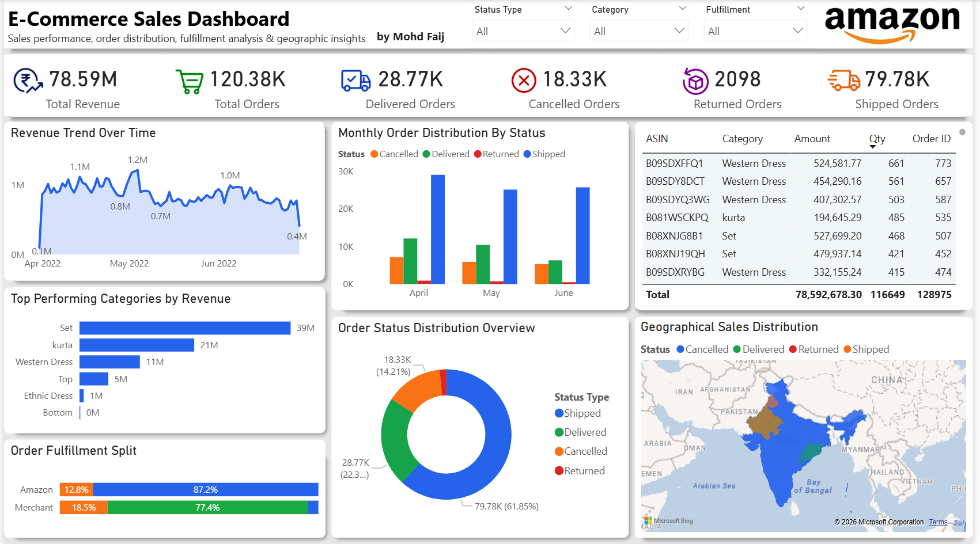Image resolution: width=980 pixels, height=544 pixels.
Task: Select Delivered in geographical map legend
Action: point(759,349)
